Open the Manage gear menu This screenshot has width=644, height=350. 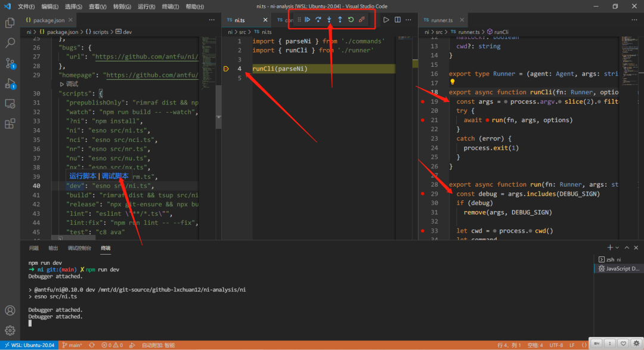10,330
